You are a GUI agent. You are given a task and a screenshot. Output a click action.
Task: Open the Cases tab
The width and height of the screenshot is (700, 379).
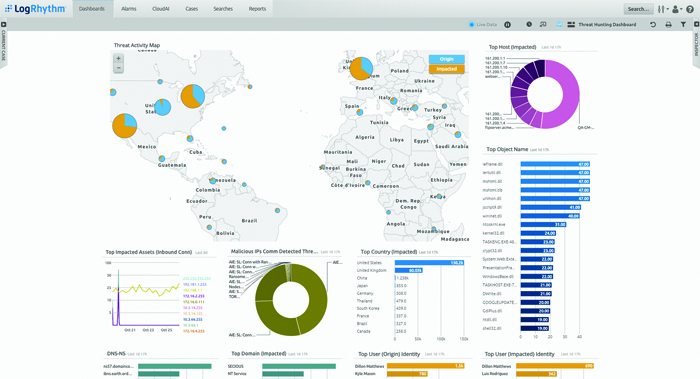192,9
